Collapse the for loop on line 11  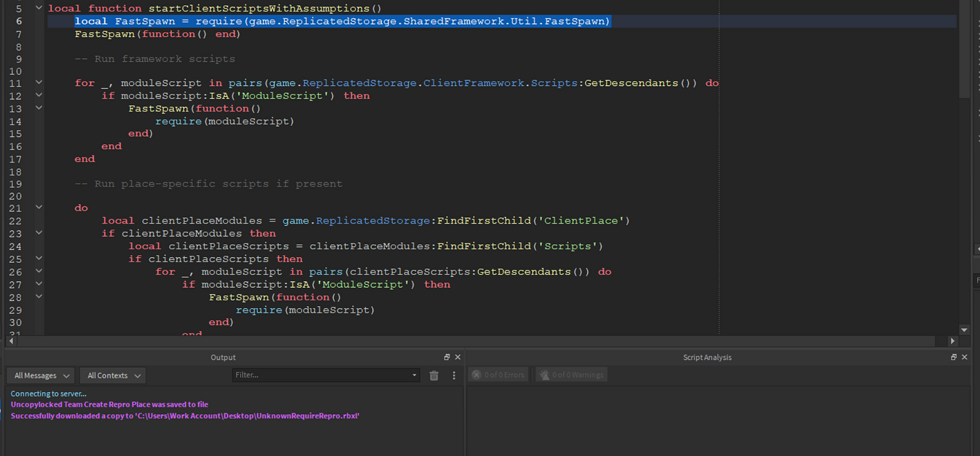pos(39,82)
